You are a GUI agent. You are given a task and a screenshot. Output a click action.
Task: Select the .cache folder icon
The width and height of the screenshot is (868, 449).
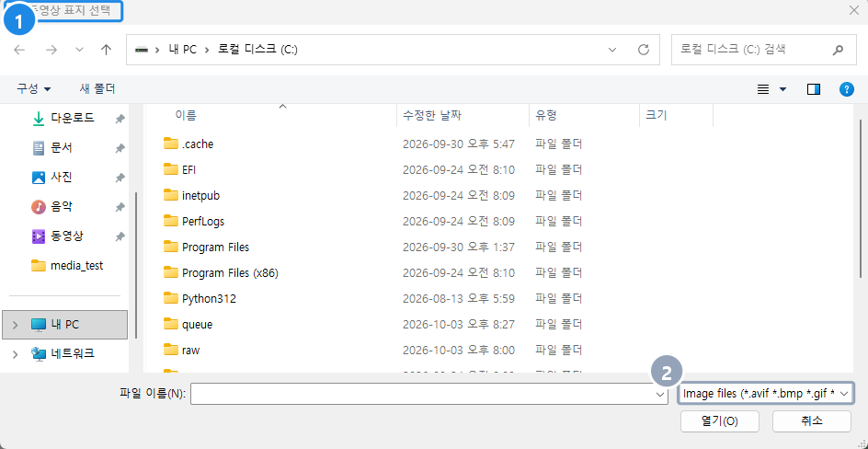tap(170, 144)
